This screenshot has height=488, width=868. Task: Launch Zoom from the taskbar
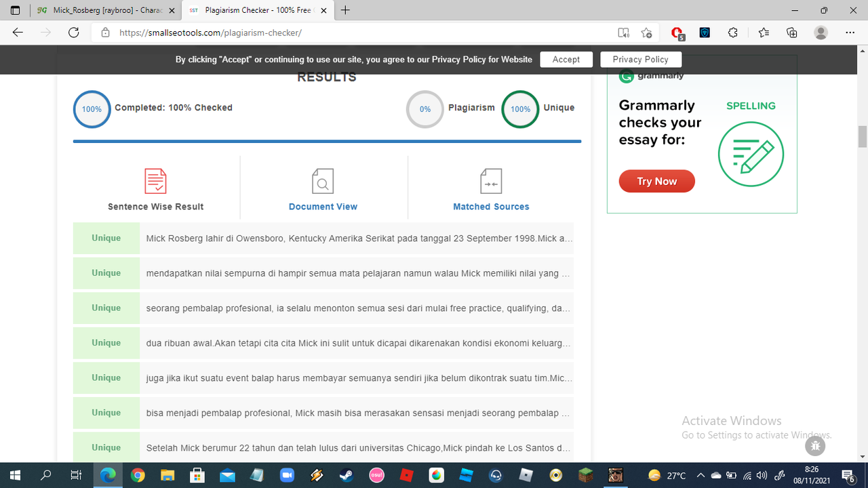coord(286,475)
